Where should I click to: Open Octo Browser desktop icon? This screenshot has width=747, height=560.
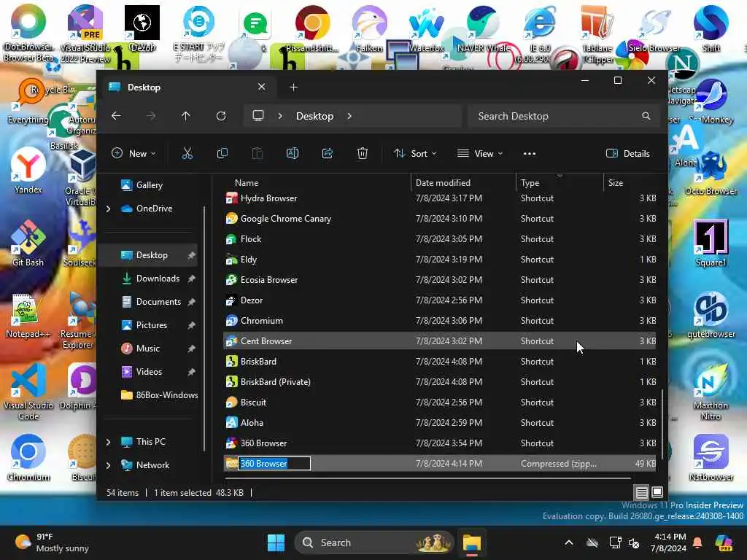(711, 172)
